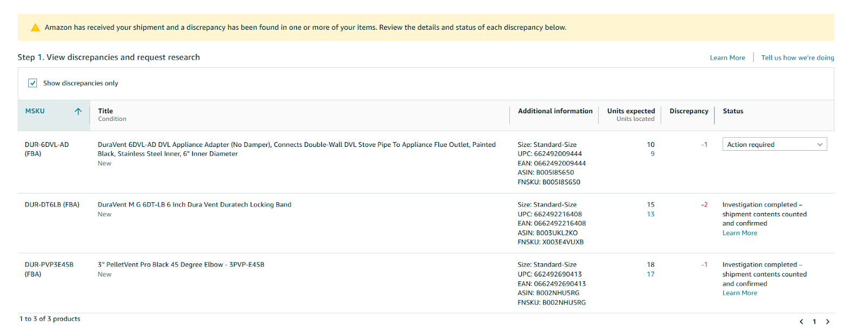Open the Learn More link near top right

point(727,58)
